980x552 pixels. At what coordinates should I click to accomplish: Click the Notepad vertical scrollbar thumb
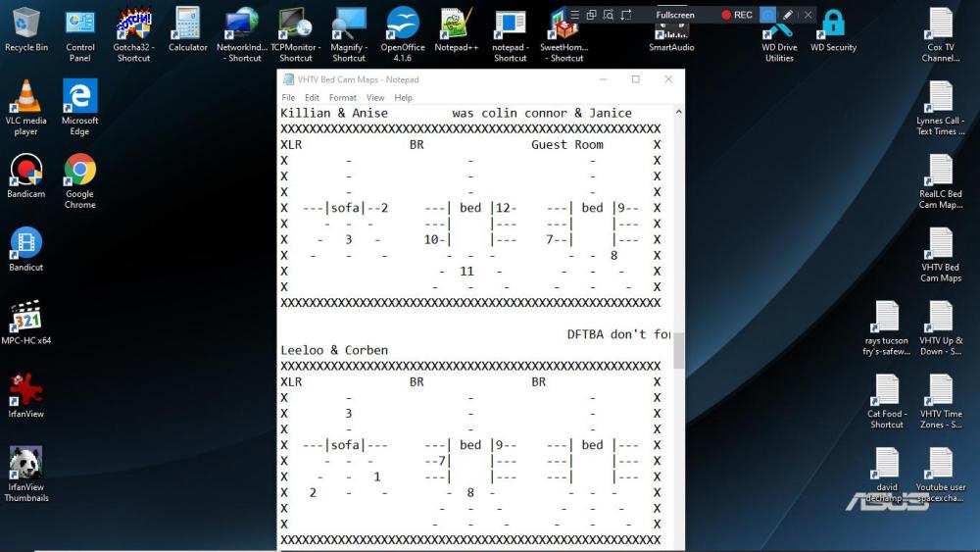[678, 350]
